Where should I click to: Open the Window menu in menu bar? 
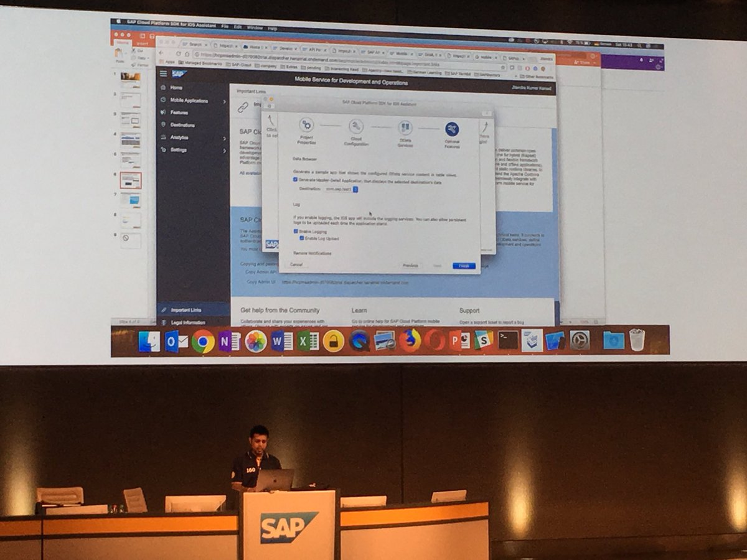point(255,28)
